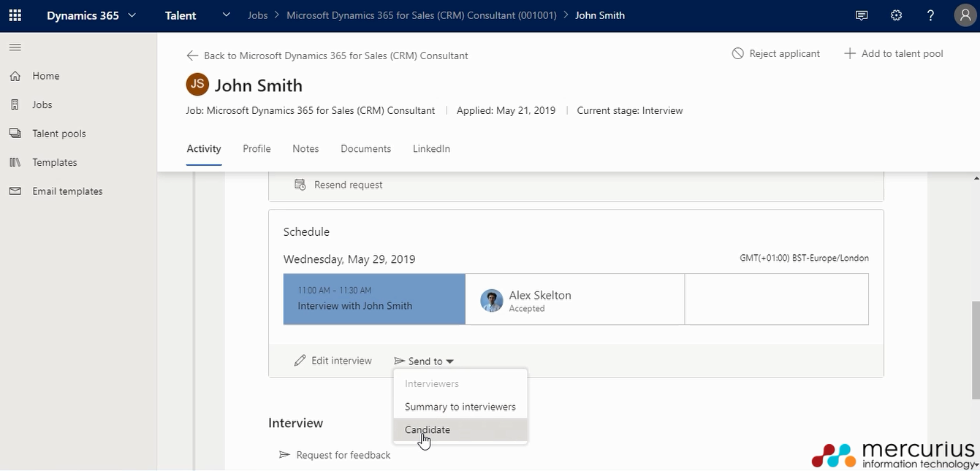The height and width of the screenshot is (471, 980).
Task: Click the JS initials avatar
Action: (x=197, y=85)
